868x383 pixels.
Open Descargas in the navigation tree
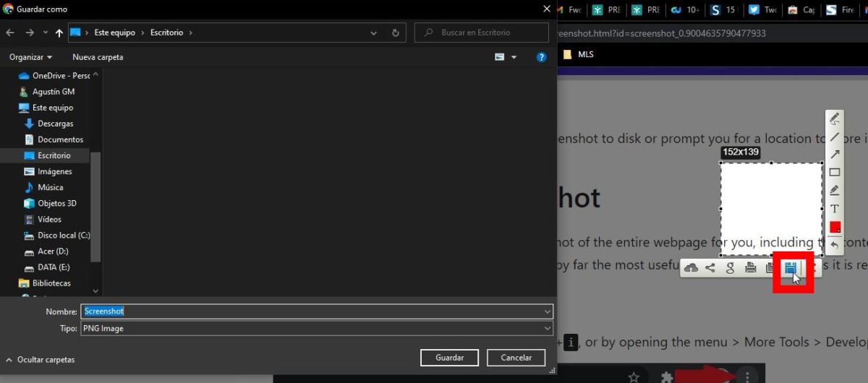[55, 124]
